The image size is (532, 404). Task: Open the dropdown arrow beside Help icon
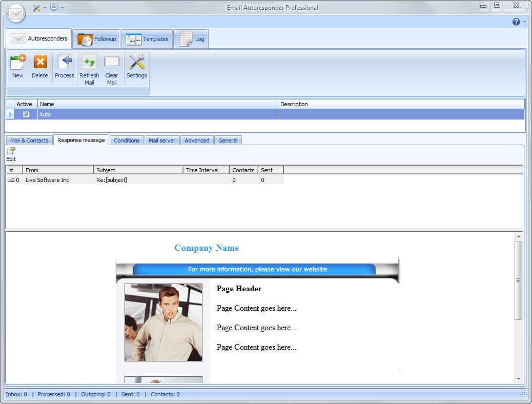524,22
